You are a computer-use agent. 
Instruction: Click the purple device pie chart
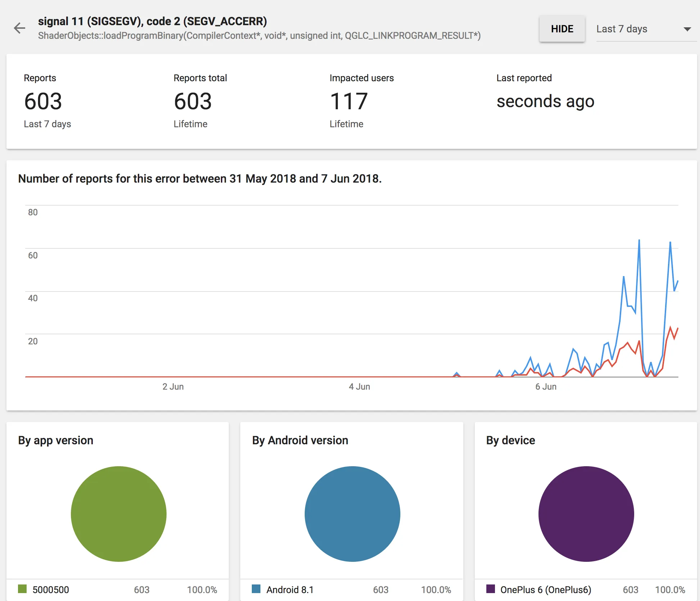(x=586, y=514)
